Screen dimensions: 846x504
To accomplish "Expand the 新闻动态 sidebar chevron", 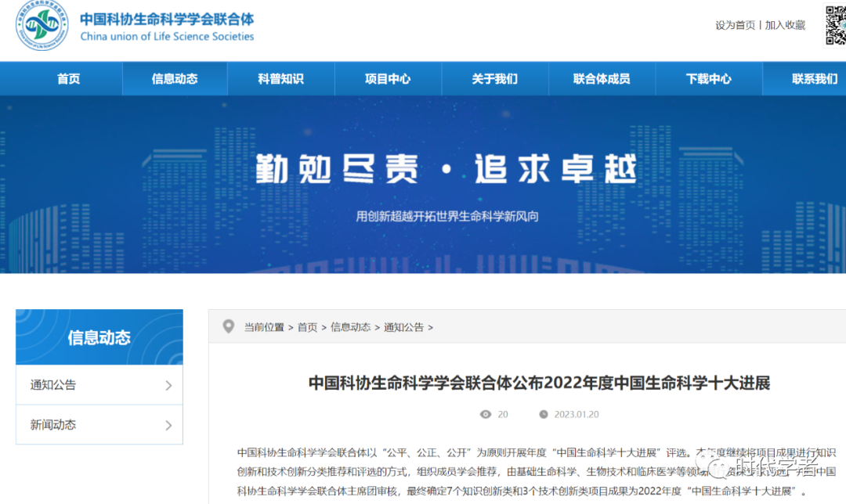I will point(169,424).
